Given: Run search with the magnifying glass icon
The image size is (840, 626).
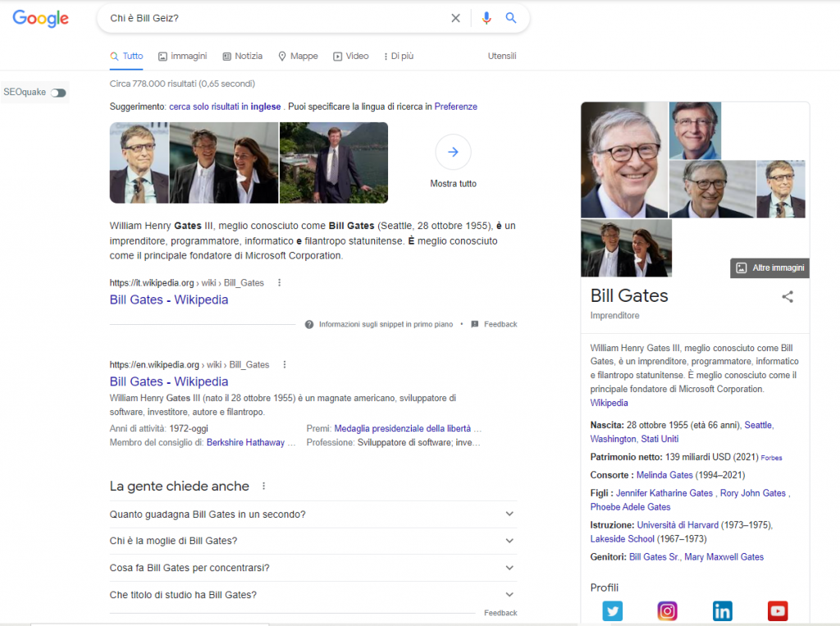Looking at the screenshot, I should pyautogui.click(x=511, y=18).
